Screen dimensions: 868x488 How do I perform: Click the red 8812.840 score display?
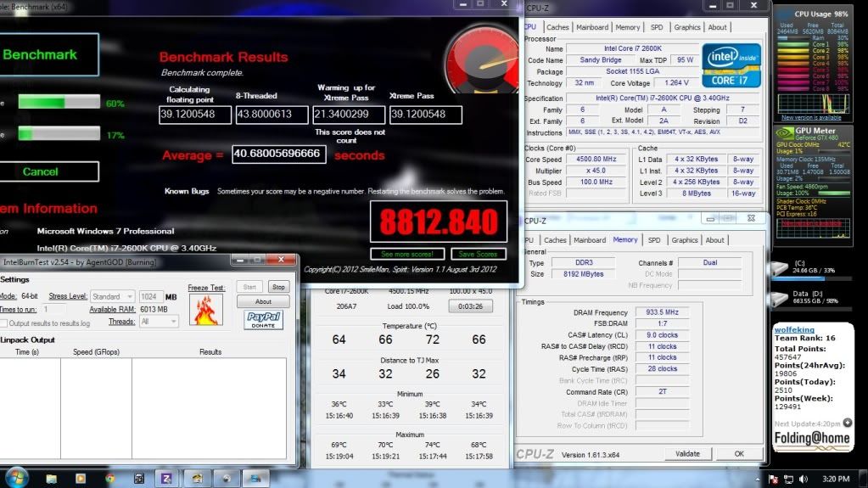pyautogui.click(x=439, y=222)
